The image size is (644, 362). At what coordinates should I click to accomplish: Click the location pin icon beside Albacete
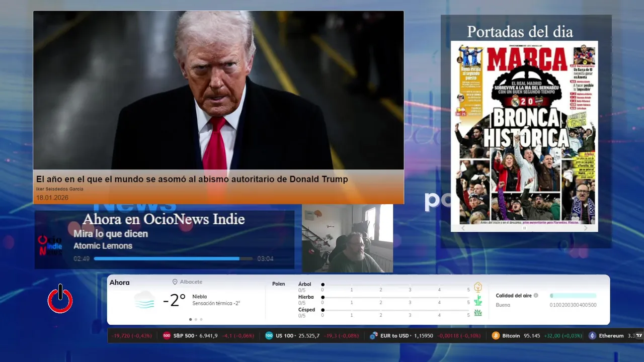tap(175, 282)
